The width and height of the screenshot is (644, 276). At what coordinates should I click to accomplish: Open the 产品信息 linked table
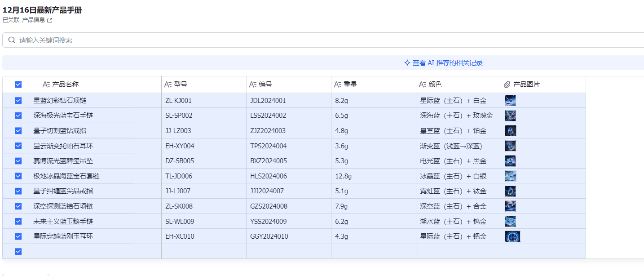click(x=34, y=20)
